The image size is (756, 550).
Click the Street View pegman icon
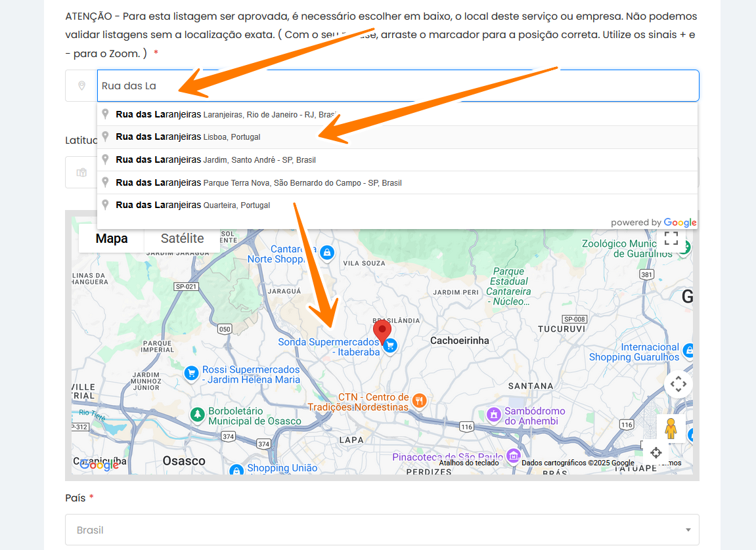[671, 428]
